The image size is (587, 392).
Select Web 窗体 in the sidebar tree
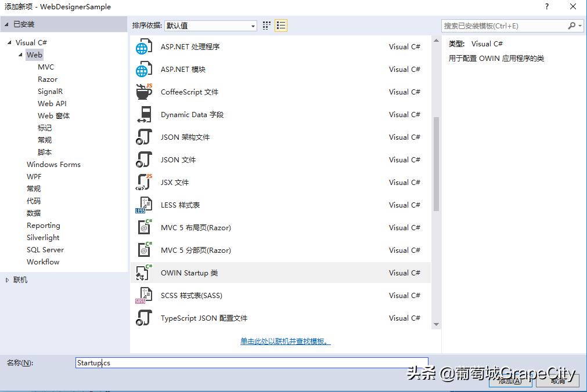pos(53,115)
